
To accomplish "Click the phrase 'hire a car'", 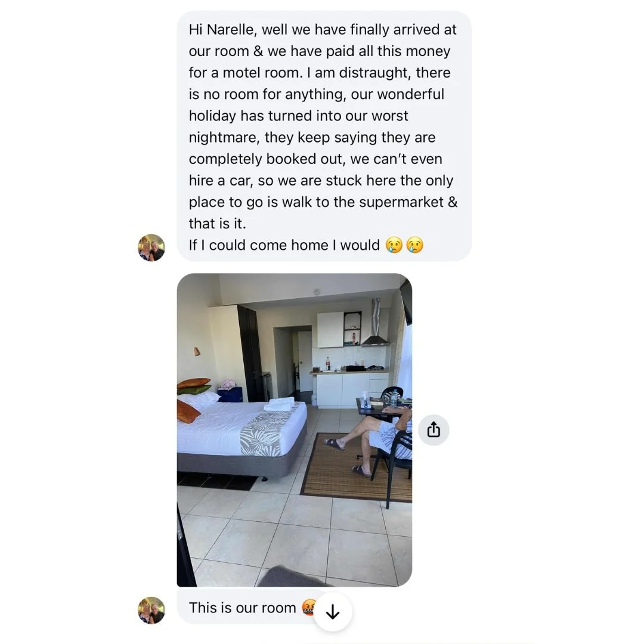I will [219, 181].
